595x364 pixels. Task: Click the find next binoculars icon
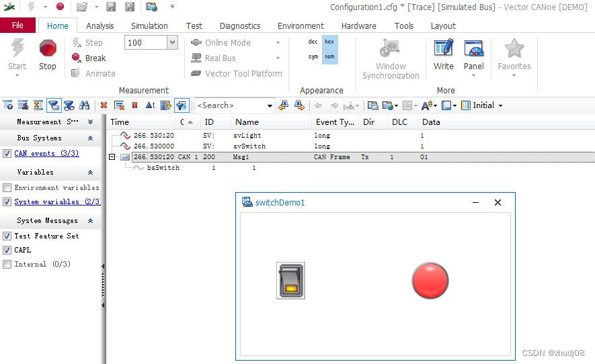(299, 105)
